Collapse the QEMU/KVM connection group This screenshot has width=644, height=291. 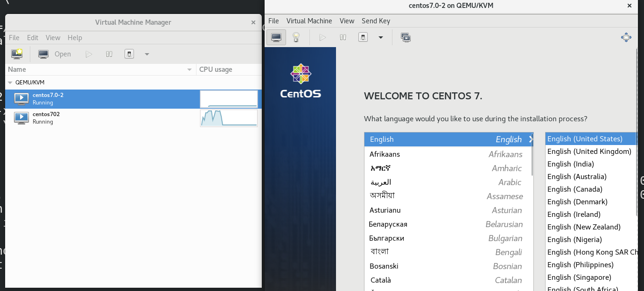10,82
